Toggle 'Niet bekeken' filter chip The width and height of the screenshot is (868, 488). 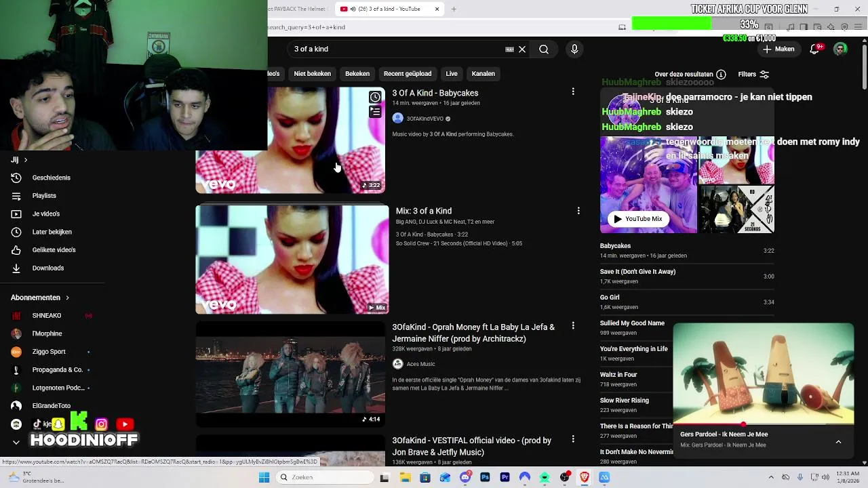click(313, 74)
